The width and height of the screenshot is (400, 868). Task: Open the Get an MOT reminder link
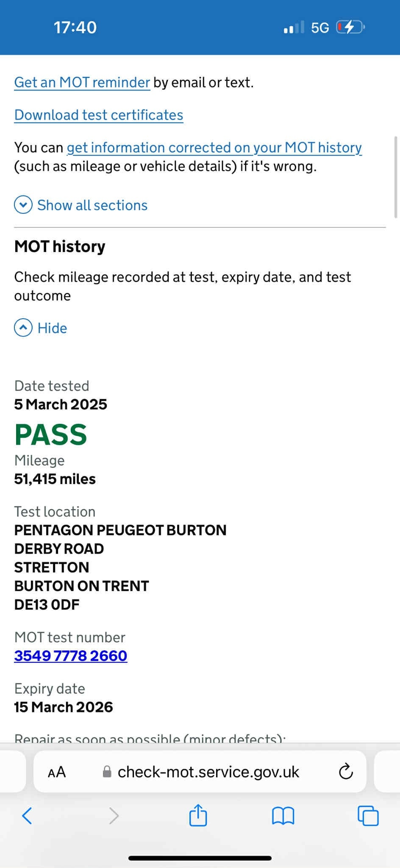[x=82, y=82]
